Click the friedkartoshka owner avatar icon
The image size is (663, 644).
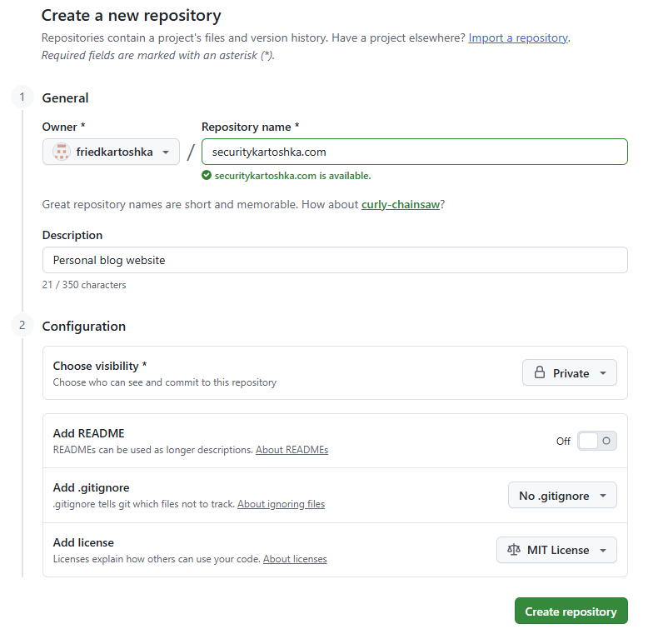tap(62, 152)
